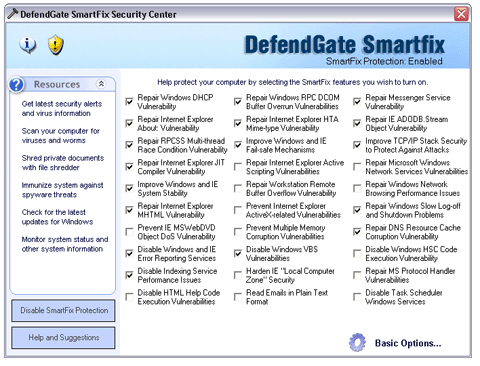Toggle Disable Windows VBS Vulnerabilities checkbox
This screenshot has height=366, width=480.
[238, 253]
